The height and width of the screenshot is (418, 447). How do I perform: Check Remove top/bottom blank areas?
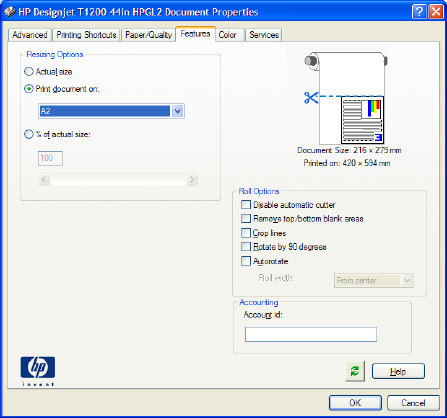(246, 218)
